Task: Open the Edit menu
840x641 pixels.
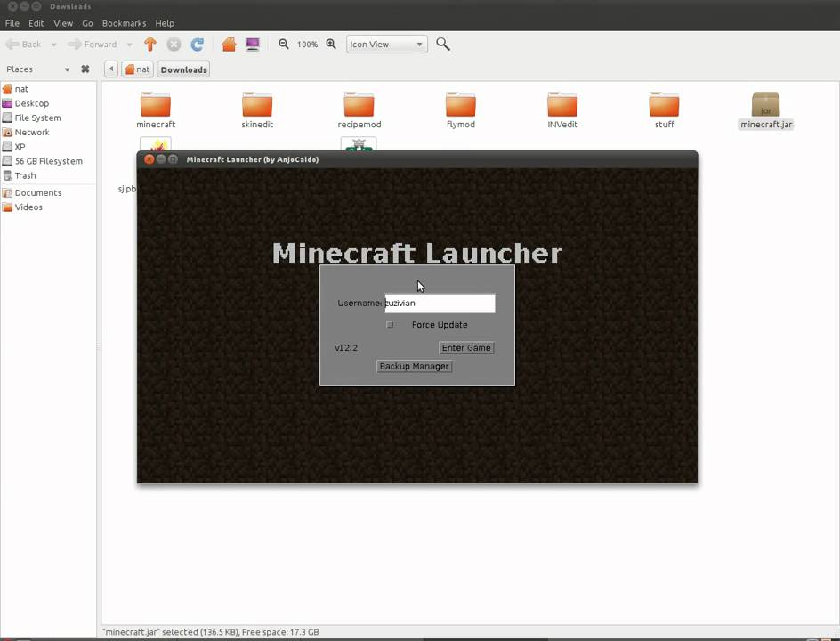Action: (36, 23)
